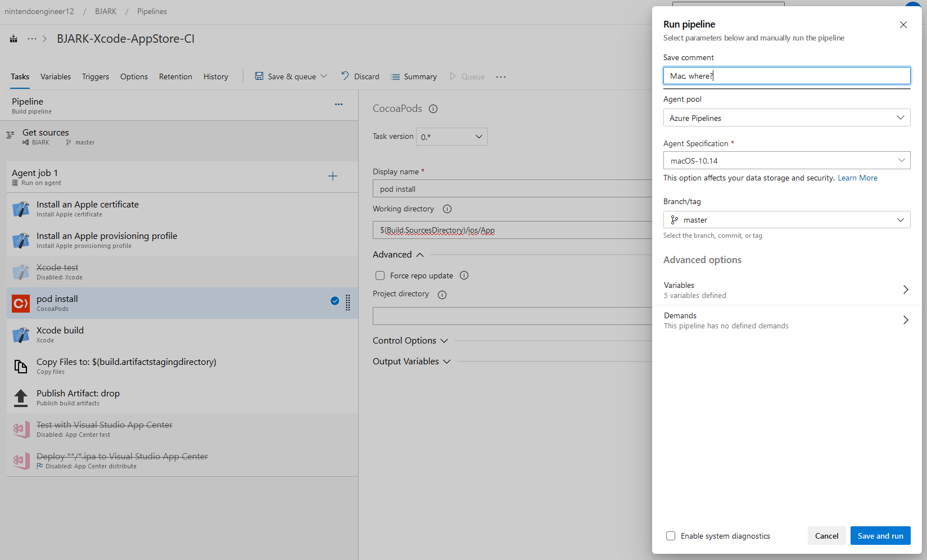
Task: Open Variables advanced option
Action: [786, 290]
